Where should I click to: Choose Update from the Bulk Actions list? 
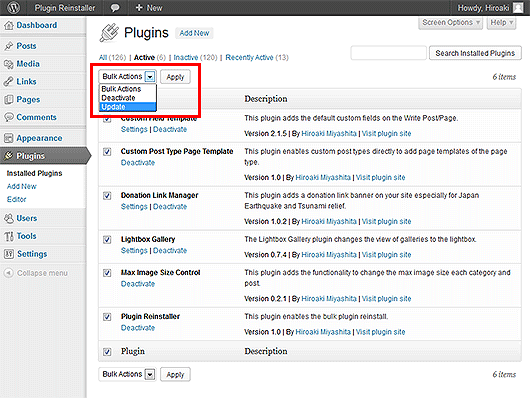pos(128,107)
